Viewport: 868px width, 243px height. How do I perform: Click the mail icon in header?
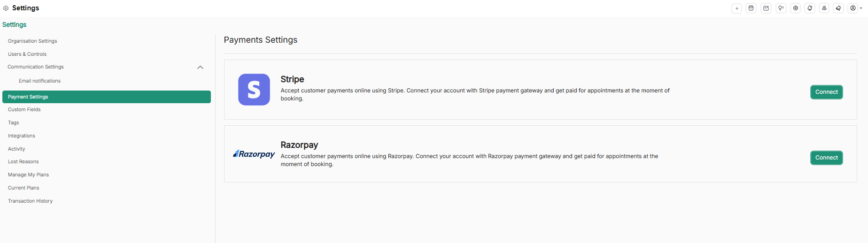(x=766, y=8)
